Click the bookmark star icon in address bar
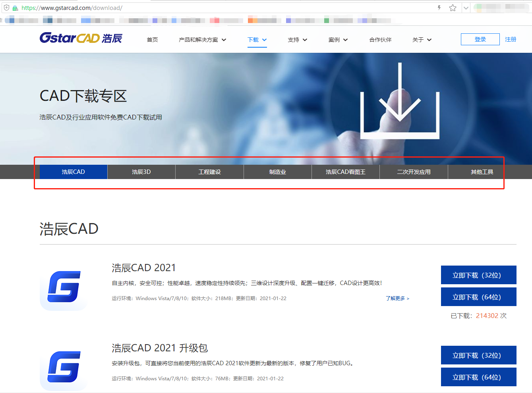Viewport: 532px width, 393px height. [x=453, y=8]
